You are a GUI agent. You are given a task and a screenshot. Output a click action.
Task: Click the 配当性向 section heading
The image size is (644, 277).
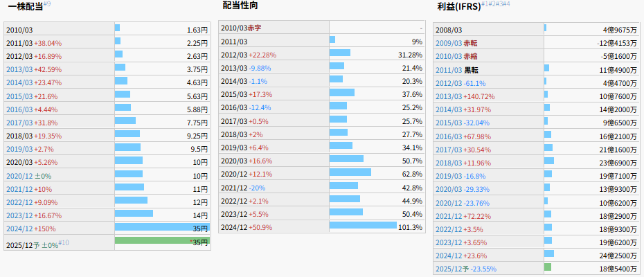[x=242, y=5]
